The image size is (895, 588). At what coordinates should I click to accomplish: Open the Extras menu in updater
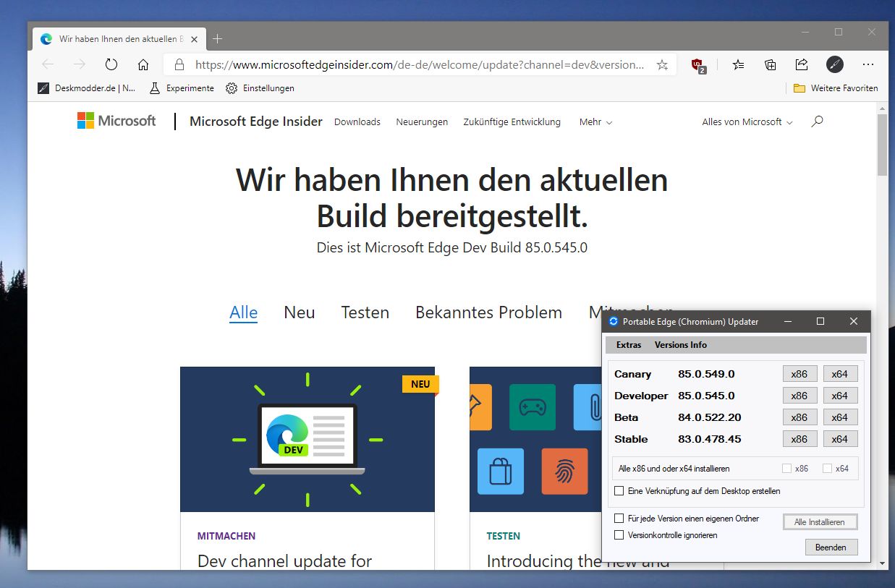point(629,345)
